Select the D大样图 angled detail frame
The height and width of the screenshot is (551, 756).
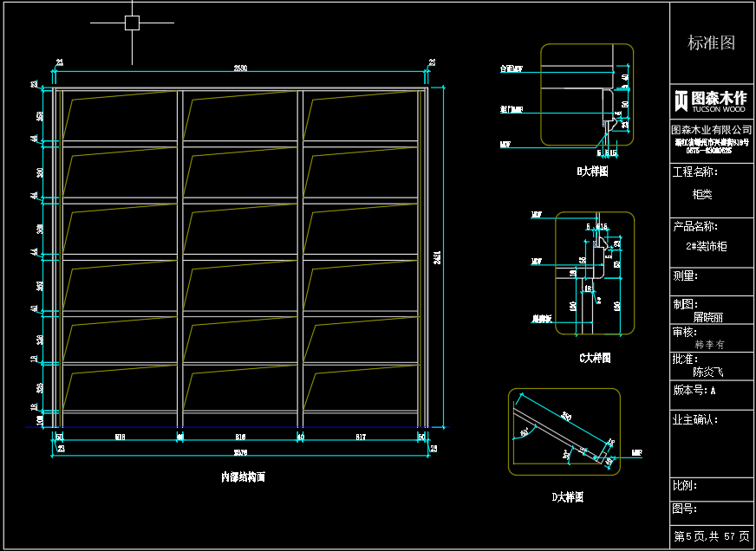click(x=564, y=431)
